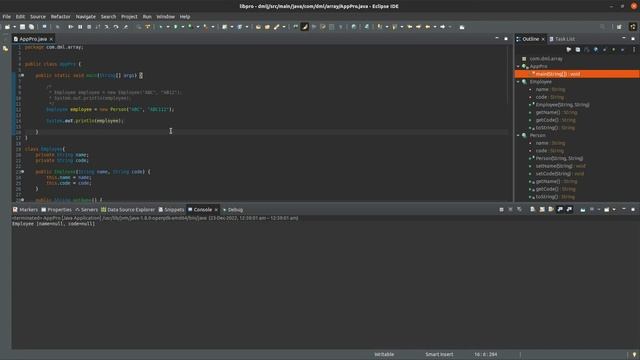Switch to the Debug tab
Viewport: 640px width, 360px height.
click(x=232, y=210)
